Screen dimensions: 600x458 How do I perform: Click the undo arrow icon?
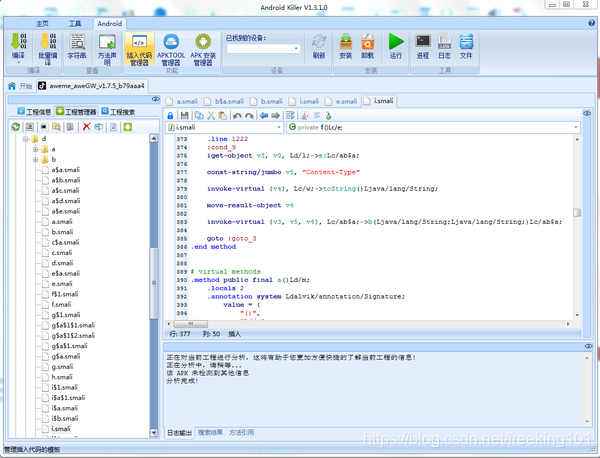click(237, 115)
